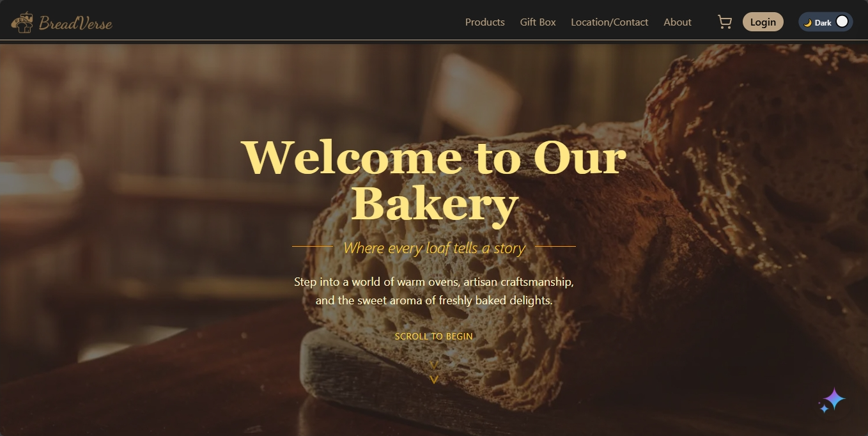Click the lower down-chevron arrow
868x436 pixels.
tap(434, 380)
